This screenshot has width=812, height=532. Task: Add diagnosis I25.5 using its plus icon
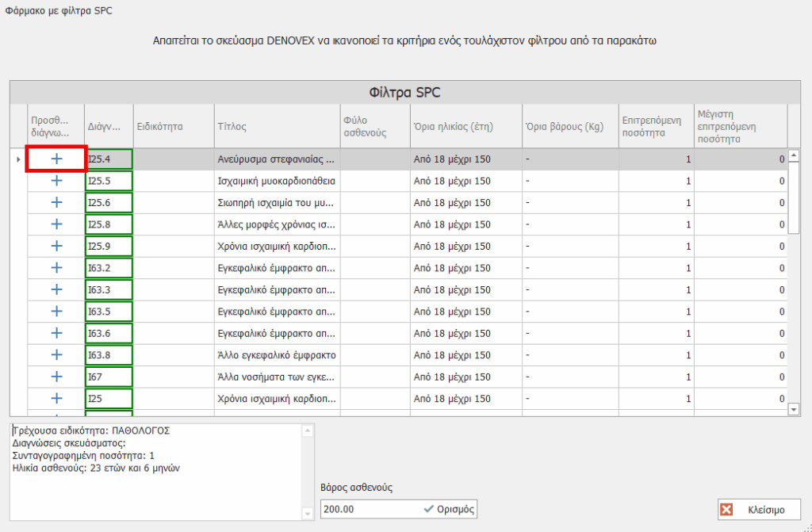[x=56, y=181]
